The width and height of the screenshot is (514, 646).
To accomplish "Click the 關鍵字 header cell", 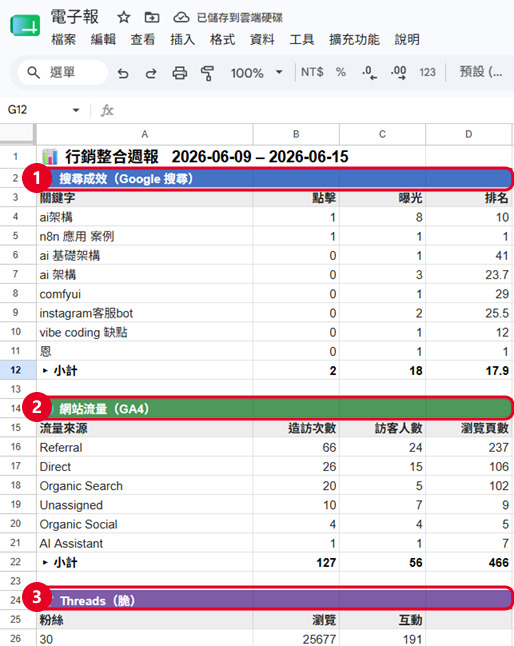I will [145, 198].
